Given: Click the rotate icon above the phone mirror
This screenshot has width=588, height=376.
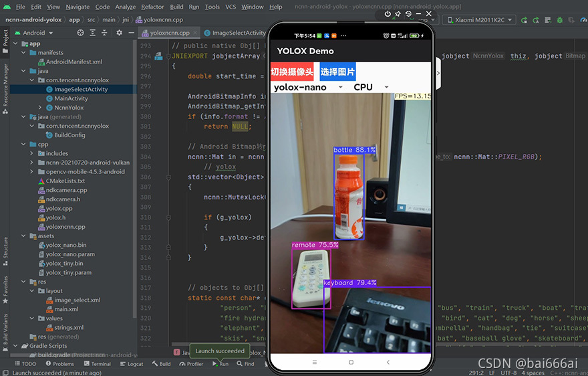Looking at the screenshot, I should tap(408, 14).
